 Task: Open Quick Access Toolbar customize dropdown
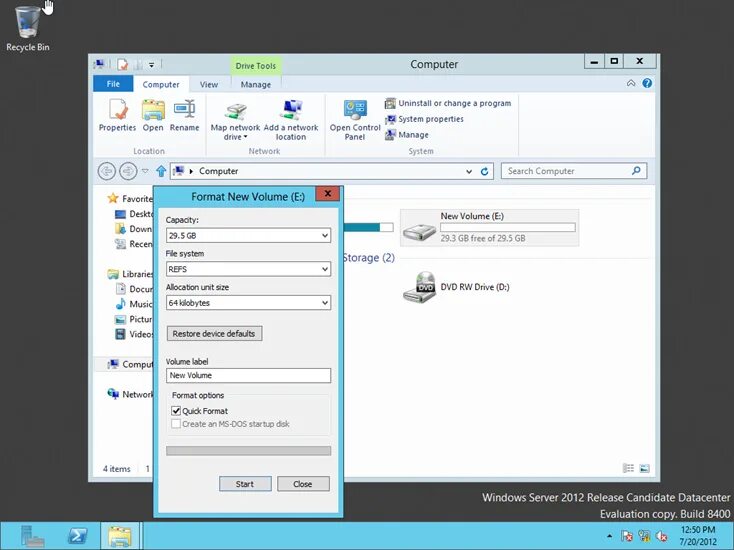coord(151,65)
